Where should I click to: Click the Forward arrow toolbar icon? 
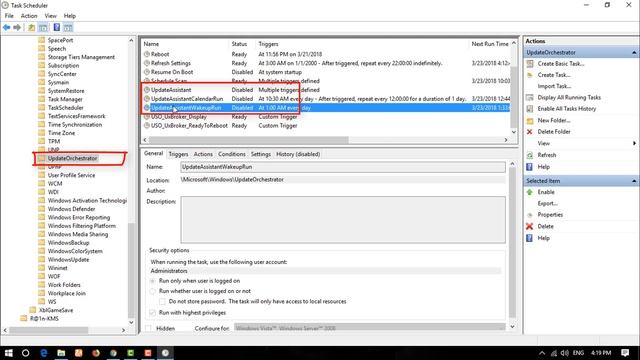pyautogui.click(x=17, y=27)
